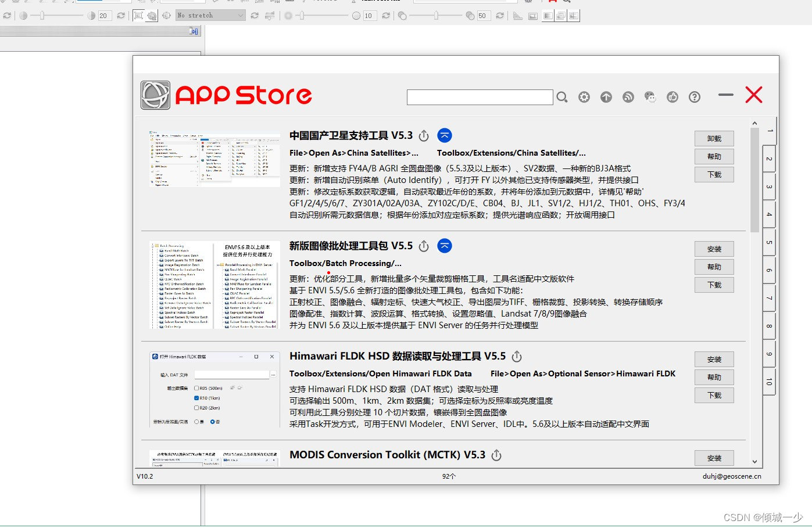Image resolution: width=812 pixels, height=528 pixels.
Task: Click update info icon beside MODIS Conversion Toolkit title
Action: click(x=496, y=455)
